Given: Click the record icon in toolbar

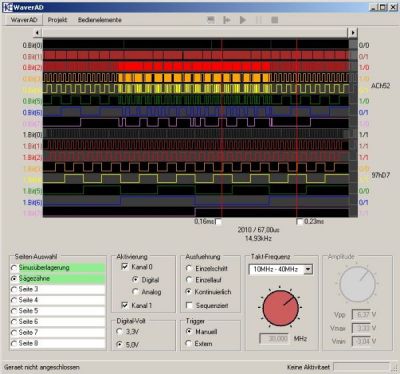Looking at the screenshot, I should click(211, 20).
